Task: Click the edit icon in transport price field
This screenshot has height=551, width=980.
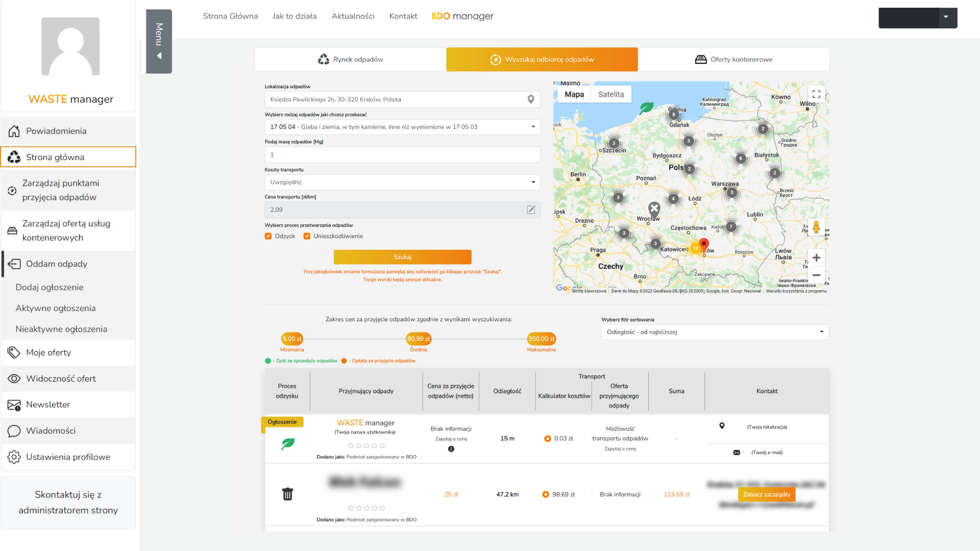Action: [531, 210]
